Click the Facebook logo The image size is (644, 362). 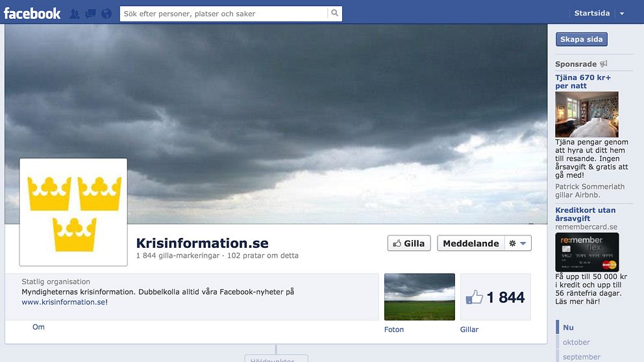[32, 14]
